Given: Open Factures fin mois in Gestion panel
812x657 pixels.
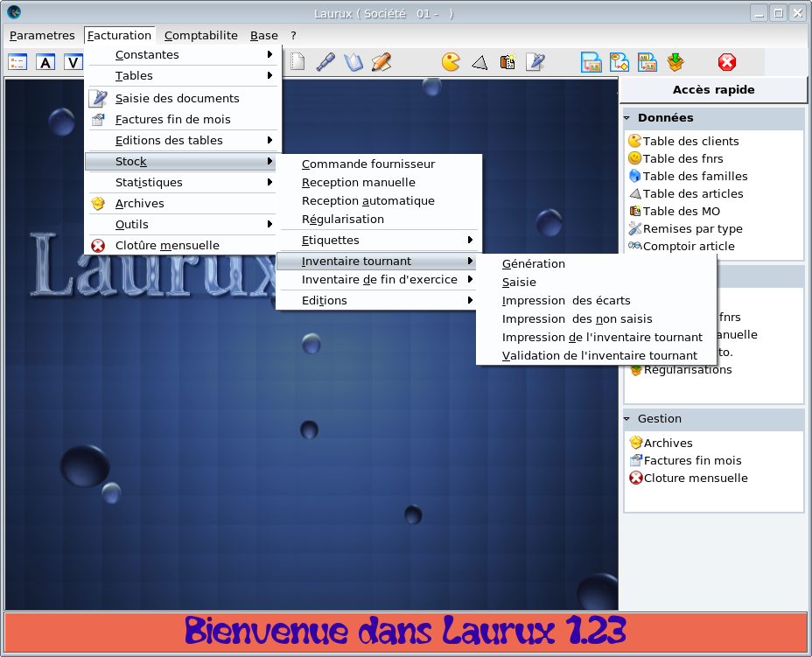Looking at the screenshot, I should pos(686,461).
